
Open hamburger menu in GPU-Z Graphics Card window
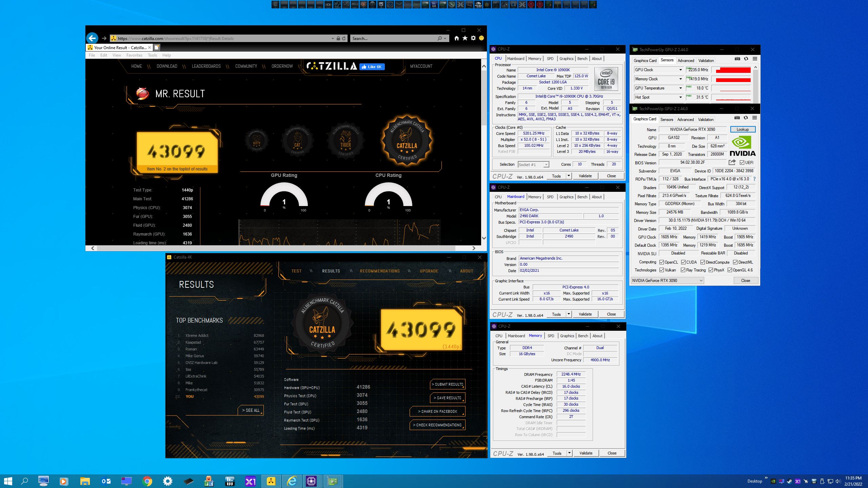754,118
